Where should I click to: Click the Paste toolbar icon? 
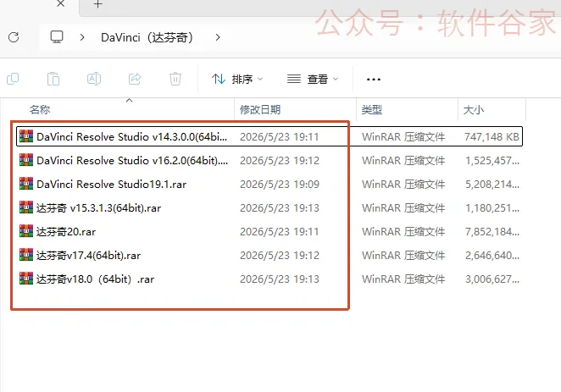53,79
